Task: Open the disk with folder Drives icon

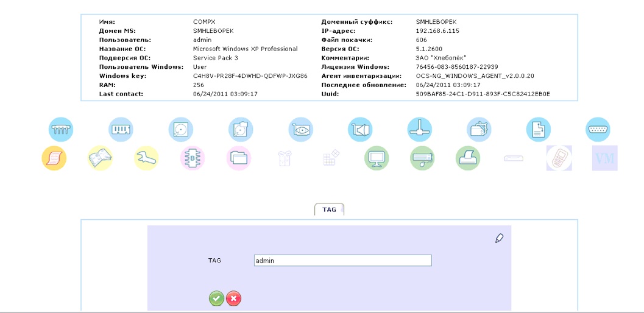Action: (240, 130)
